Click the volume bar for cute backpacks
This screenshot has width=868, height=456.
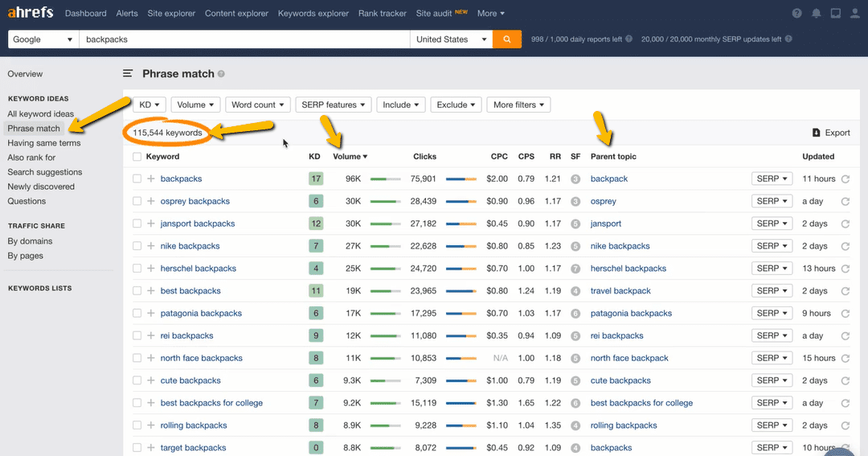(385, 380)
